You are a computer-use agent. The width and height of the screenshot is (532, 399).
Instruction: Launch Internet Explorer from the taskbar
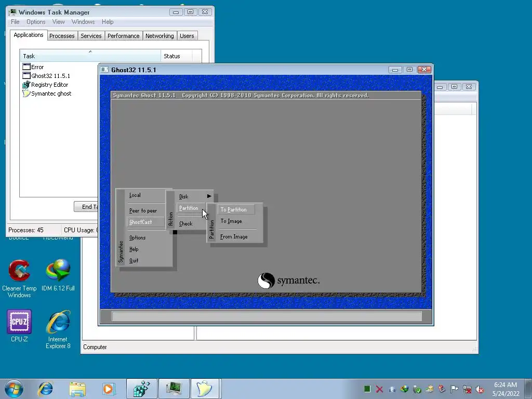46,389
